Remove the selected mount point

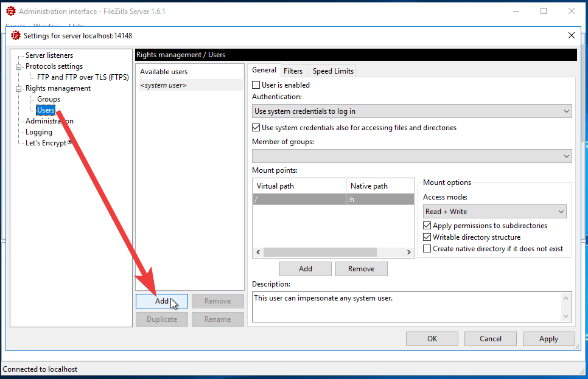pos(361,269)
